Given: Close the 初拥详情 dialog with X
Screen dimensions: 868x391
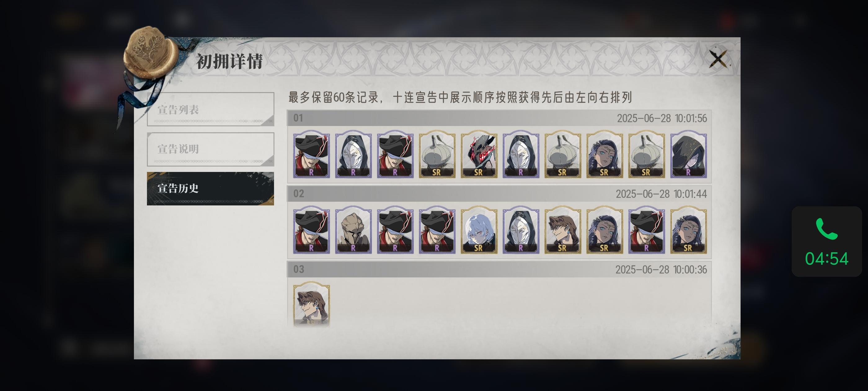Looking at the screenshot, I should point(718,59).
